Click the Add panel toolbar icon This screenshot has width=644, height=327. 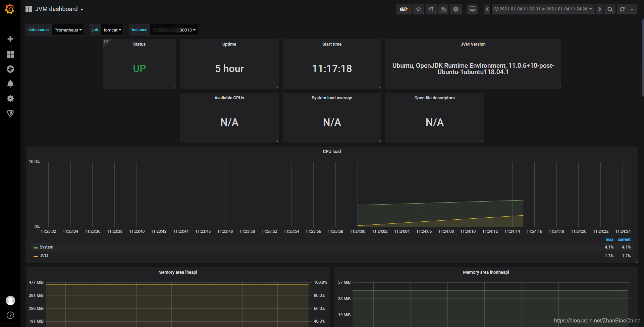point(404,9)
